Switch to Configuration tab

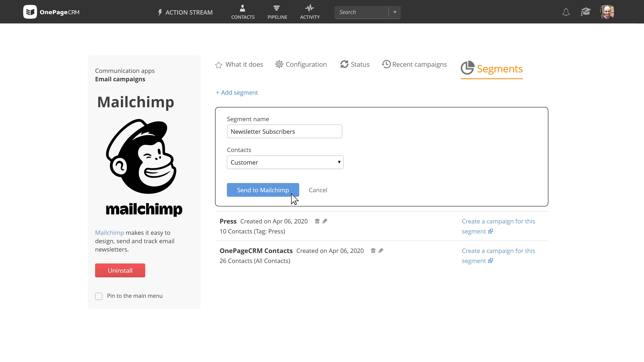point(301,64)
